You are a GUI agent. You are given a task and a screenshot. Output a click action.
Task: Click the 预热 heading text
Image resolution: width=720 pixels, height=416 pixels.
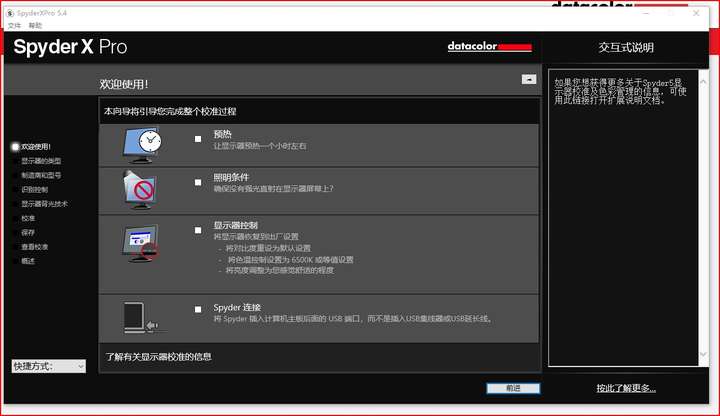(222, 134)
